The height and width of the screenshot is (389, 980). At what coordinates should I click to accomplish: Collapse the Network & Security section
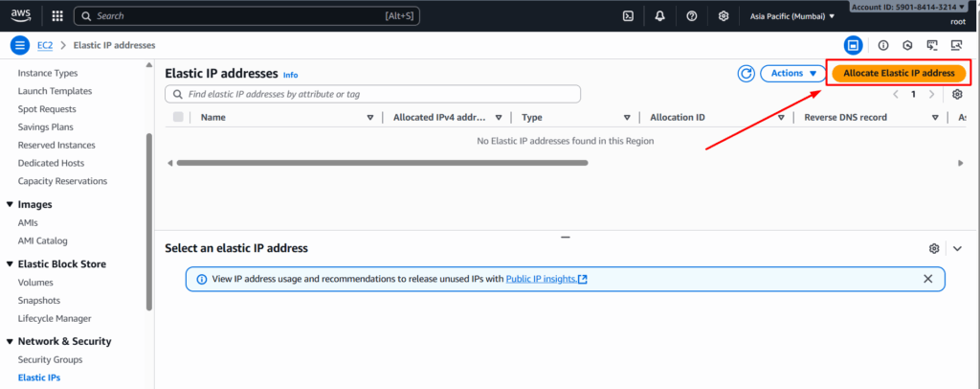click(x=10, y=341)
